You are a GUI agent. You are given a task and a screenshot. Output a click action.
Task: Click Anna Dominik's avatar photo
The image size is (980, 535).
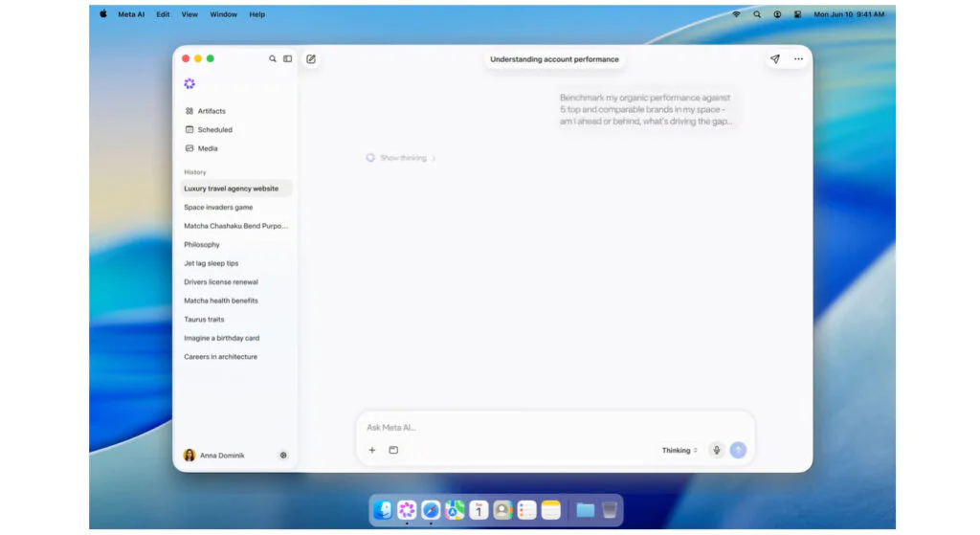tap(189, 455)
